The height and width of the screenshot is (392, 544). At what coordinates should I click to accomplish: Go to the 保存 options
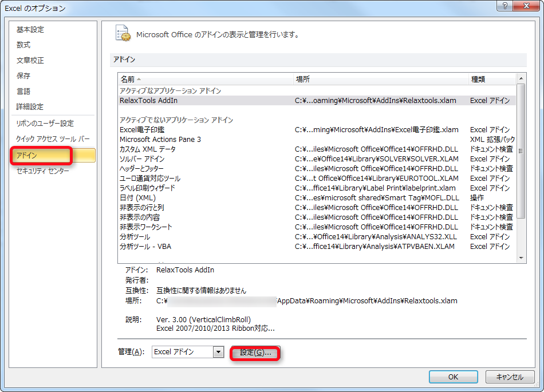click(x=23, y=76)
